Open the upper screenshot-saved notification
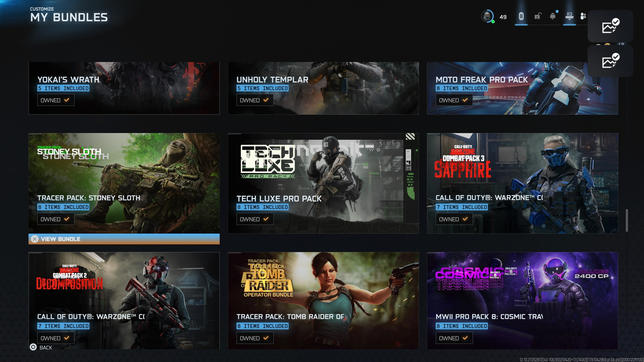644x362 pixels. pyautogui.click(x=610, y=26)
